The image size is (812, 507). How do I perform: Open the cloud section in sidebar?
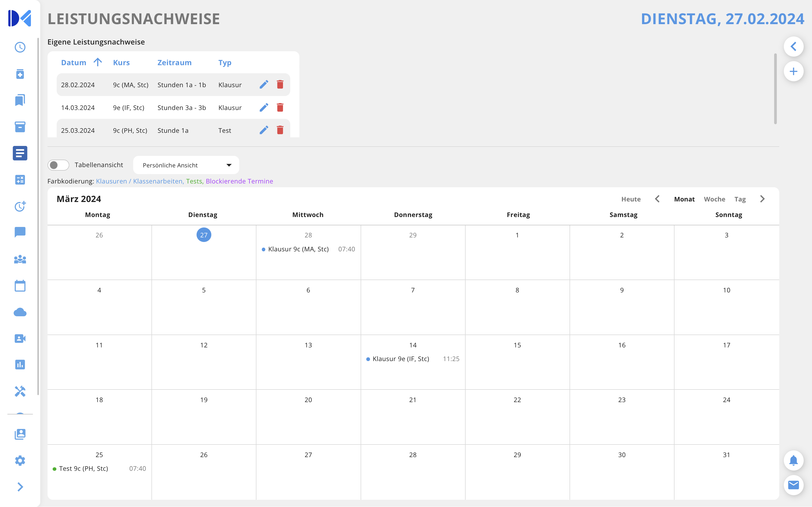[x=20, y=312]
